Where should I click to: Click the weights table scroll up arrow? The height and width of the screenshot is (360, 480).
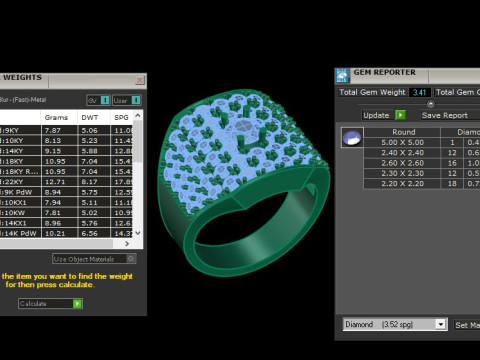click(138, 115)
